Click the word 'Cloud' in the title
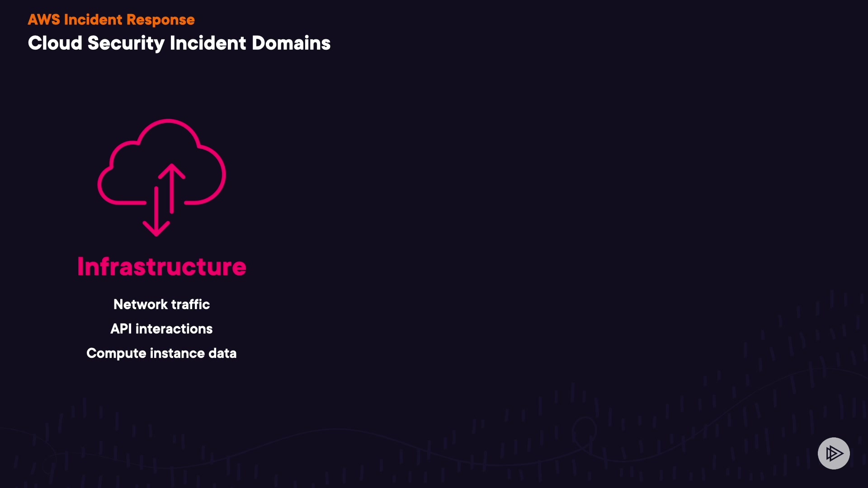The height and width of the screenshot is (488, 868). (55, 43)
